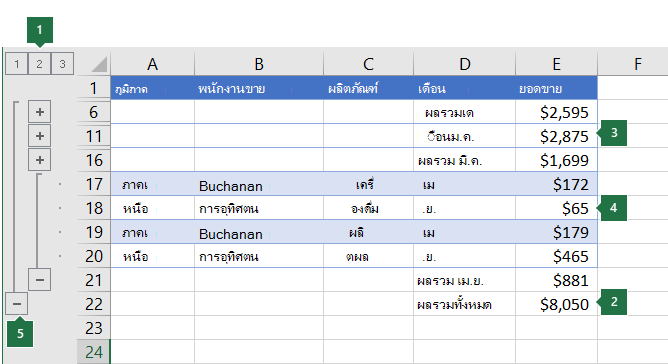Viewport: 668px width, 364px height.
Task: Select the cell showing $2,875
Action: [556, 136]
